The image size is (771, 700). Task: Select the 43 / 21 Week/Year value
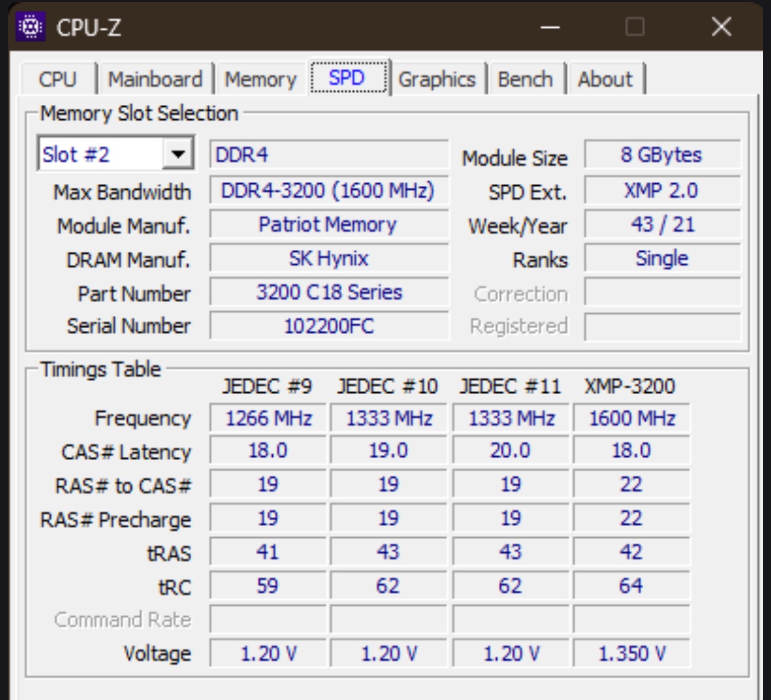(x=662, y=225)
